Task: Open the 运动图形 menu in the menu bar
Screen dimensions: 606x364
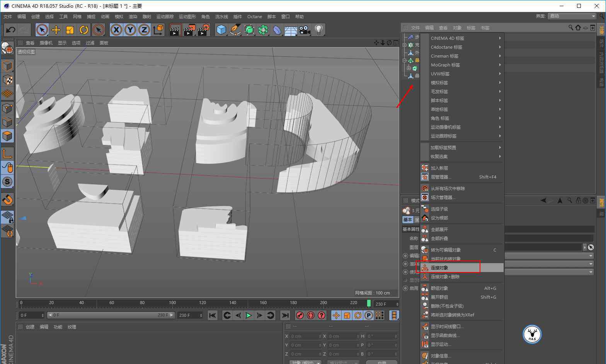Action: point(187,17)
